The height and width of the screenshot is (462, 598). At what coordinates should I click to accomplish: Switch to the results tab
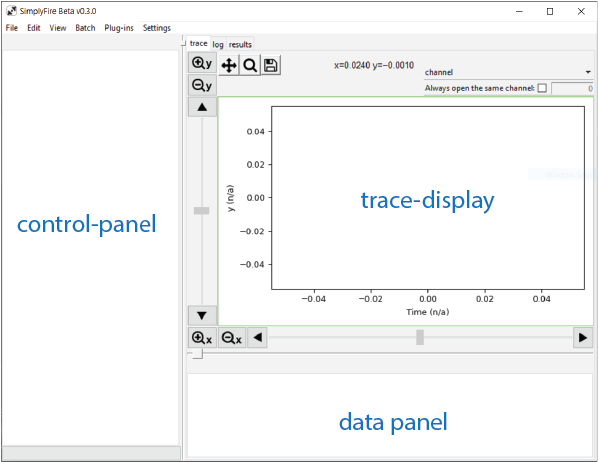tap(240, 45)
